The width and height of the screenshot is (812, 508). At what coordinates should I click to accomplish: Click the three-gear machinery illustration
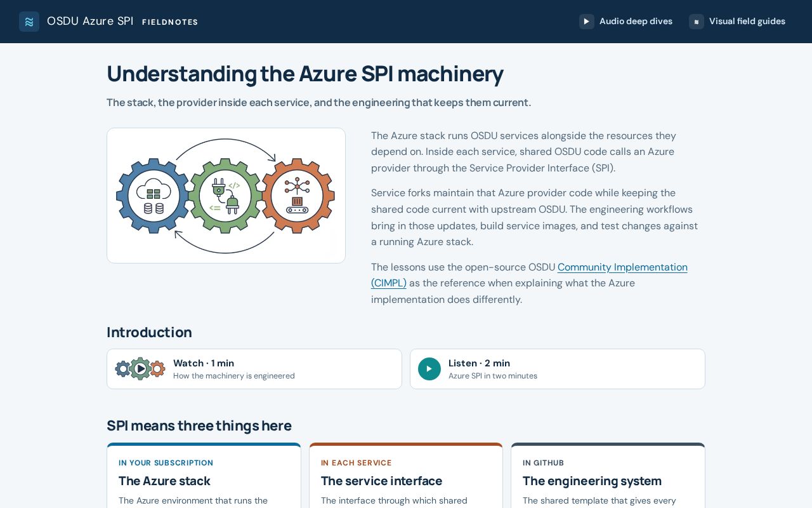226,196
